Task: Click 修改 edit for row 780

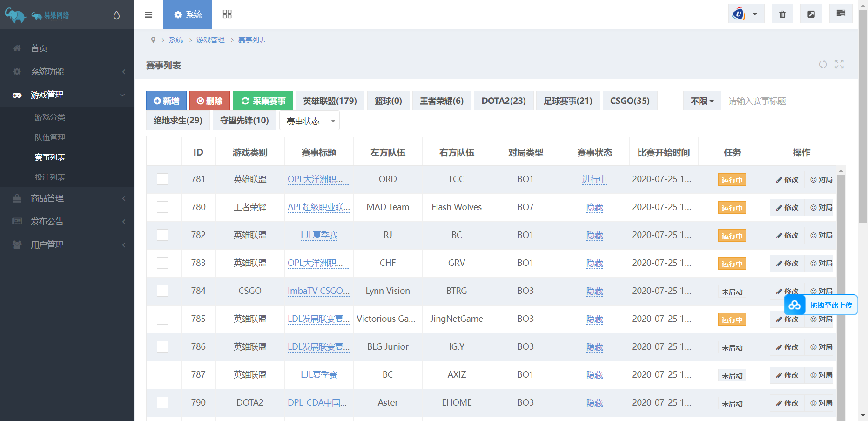Action: pos(787,208)
